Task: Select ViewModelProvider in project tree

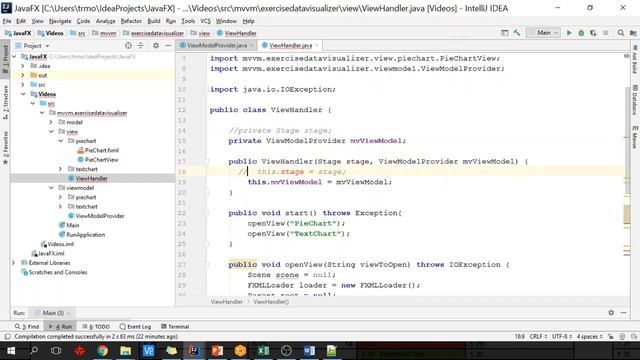Action: (96, 216)
